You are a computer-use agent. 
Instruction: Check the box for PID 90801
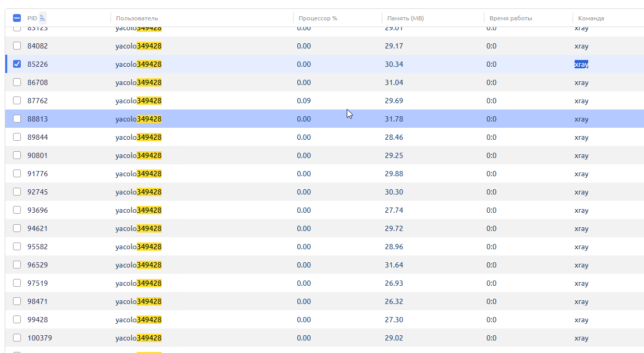[17, 155]
